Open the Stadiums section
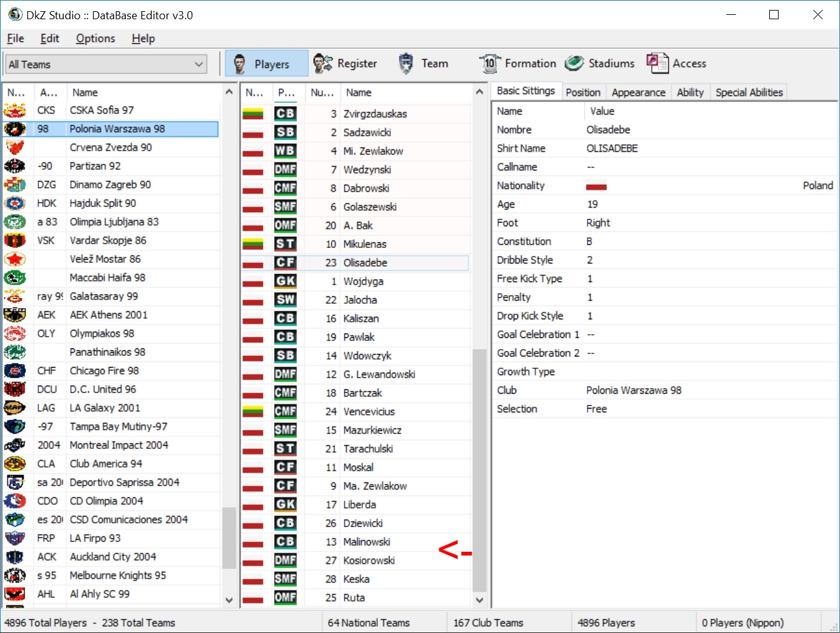Viewport: 840px width, 633px height. [x=600, y=64]
